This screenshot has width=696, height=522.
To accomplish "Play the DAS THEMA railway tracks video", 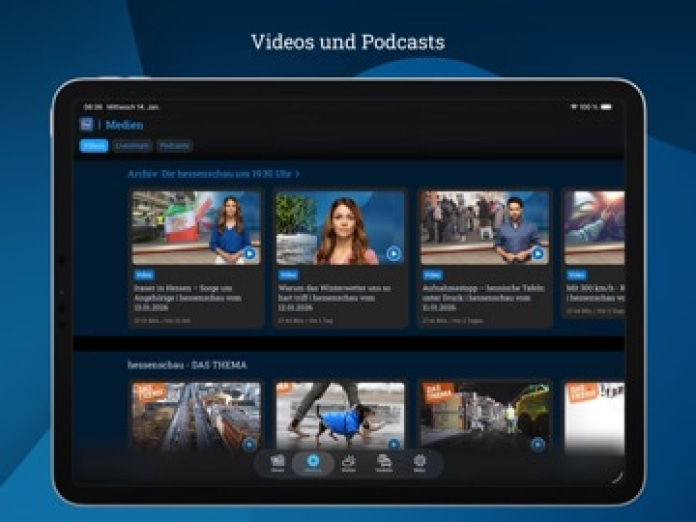I will pos(249,444).
